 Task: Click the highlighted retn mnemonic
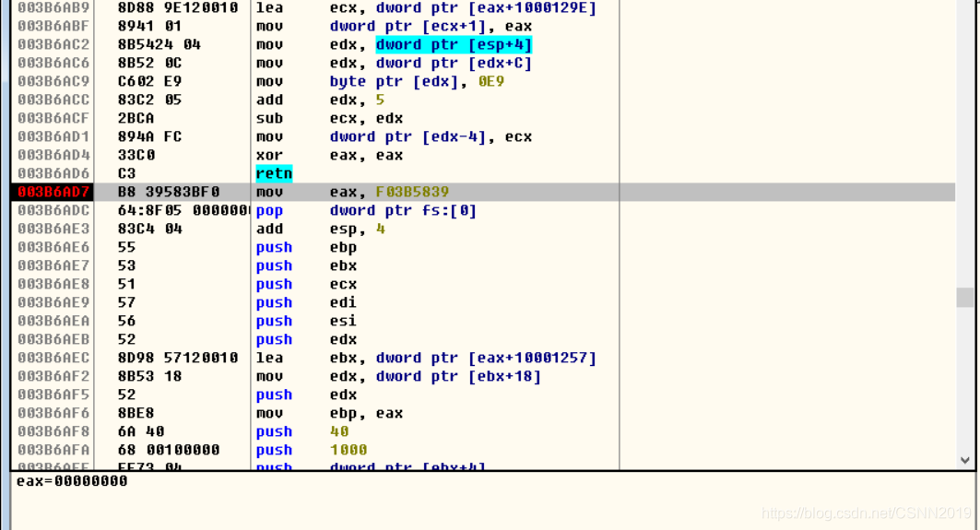click(274, 173)
